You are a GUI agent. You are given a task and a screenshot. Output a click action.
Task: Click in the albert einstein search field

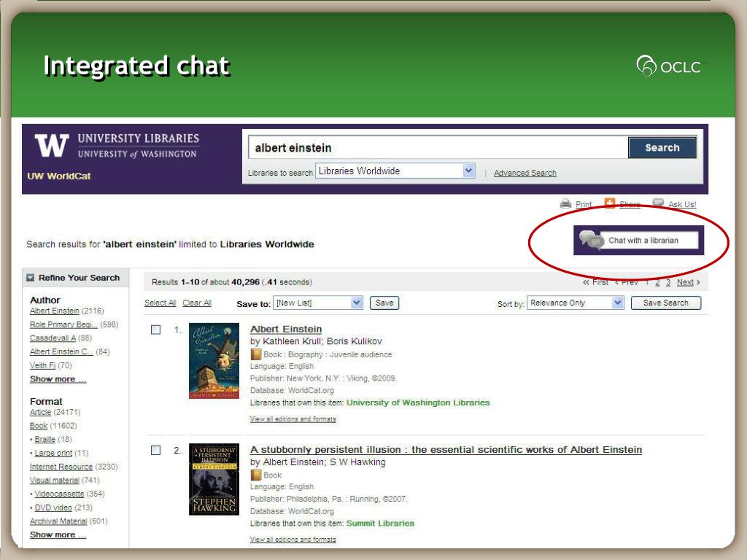(438, 147)
